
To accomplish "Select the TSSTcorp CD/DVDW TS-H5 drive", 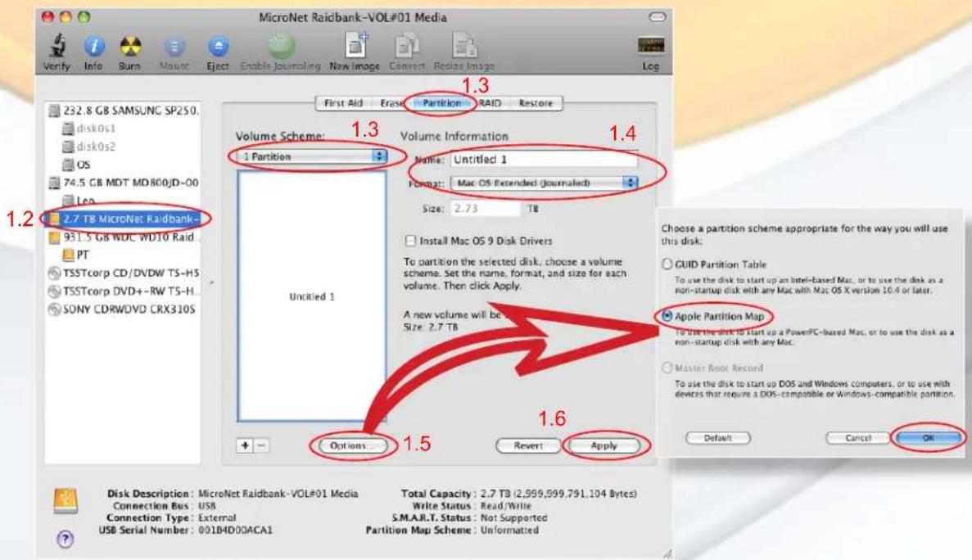I will (124, 273).
